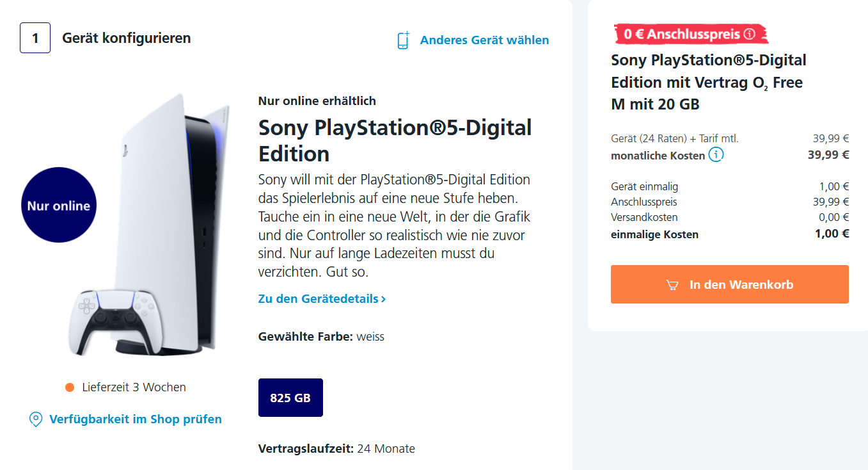
Task: Open the Anderes Gerät wählen link
Action: point(484,40)
